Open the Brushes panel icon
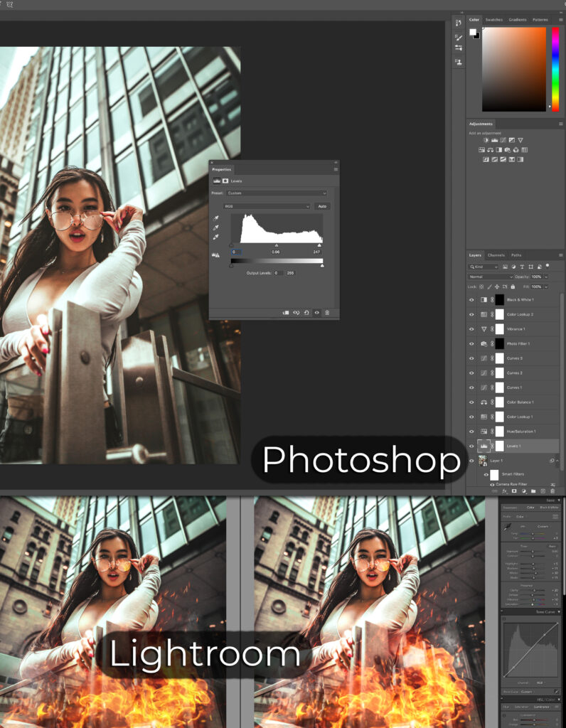Viewport: 566px width, 728px height. [459, 37]
